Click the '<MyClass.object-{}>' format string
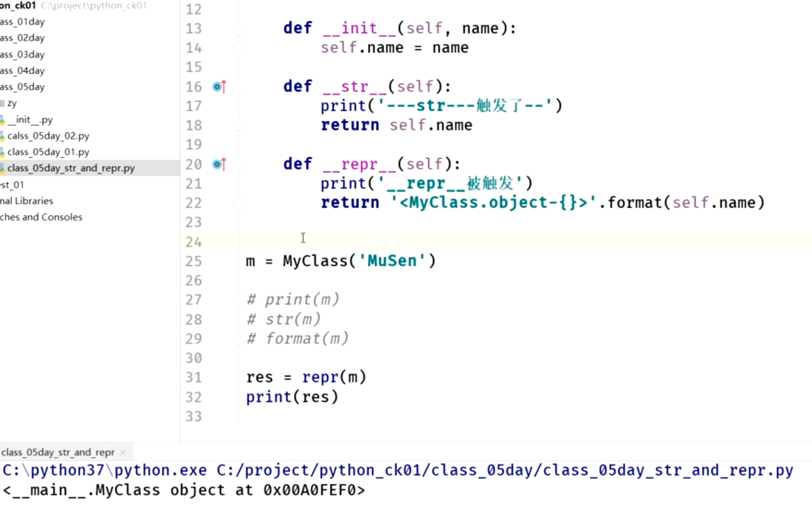The image size is (812, 513). (494, 203)
